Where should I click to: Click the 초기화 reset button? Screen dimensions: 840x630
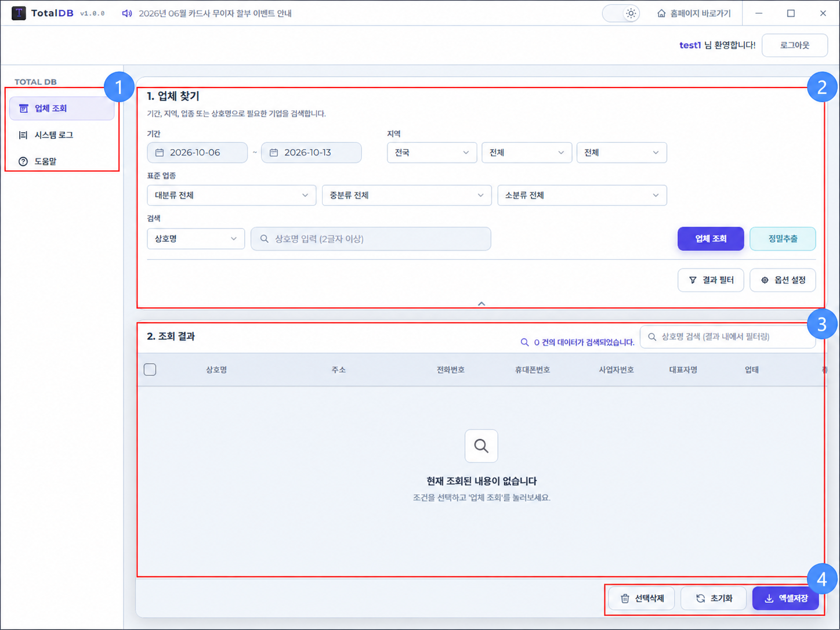(714, 599)
